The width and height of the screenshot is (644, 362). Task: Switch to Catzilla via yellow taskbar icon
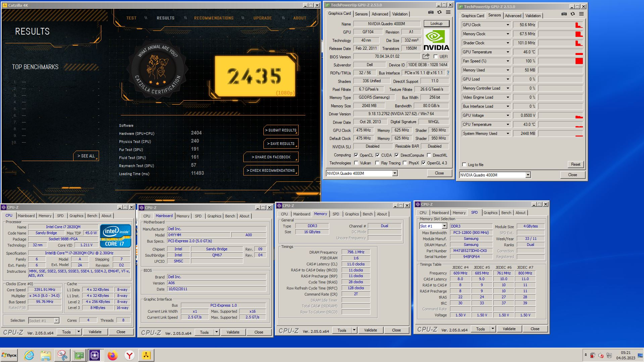point(146,355)
